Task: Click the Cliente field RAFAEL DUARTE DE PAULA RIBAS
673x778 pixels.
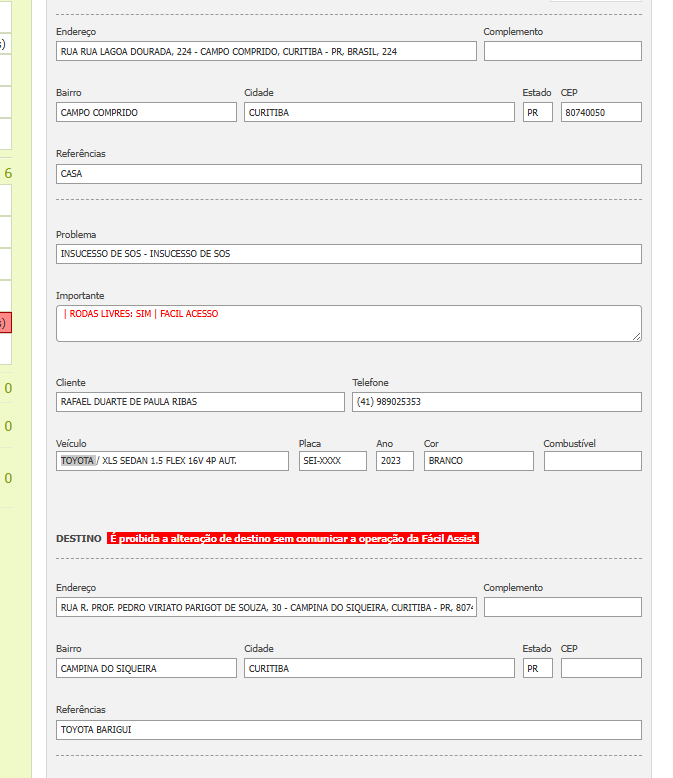Action: tap(200, 402)
